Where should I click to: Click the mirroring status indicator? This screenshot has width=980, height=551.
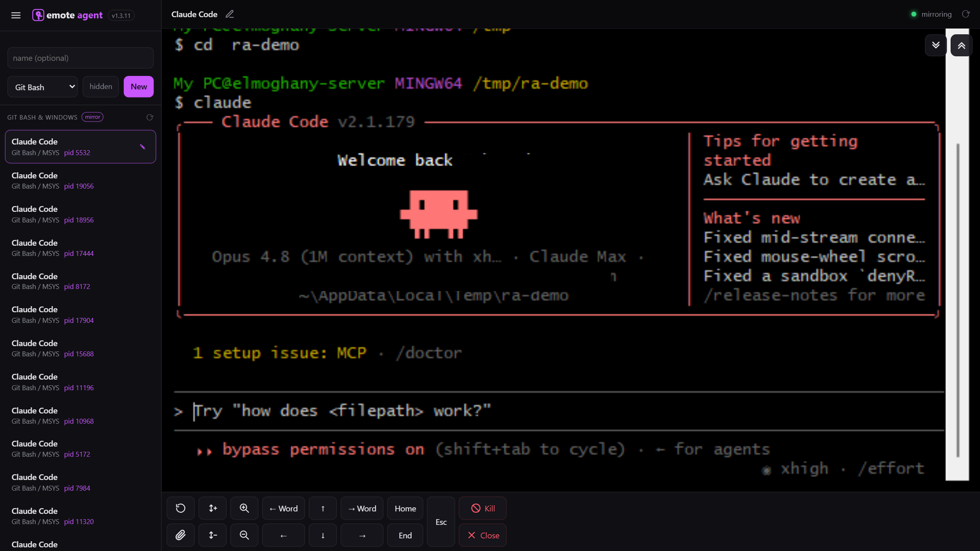[x=931, y=14]
